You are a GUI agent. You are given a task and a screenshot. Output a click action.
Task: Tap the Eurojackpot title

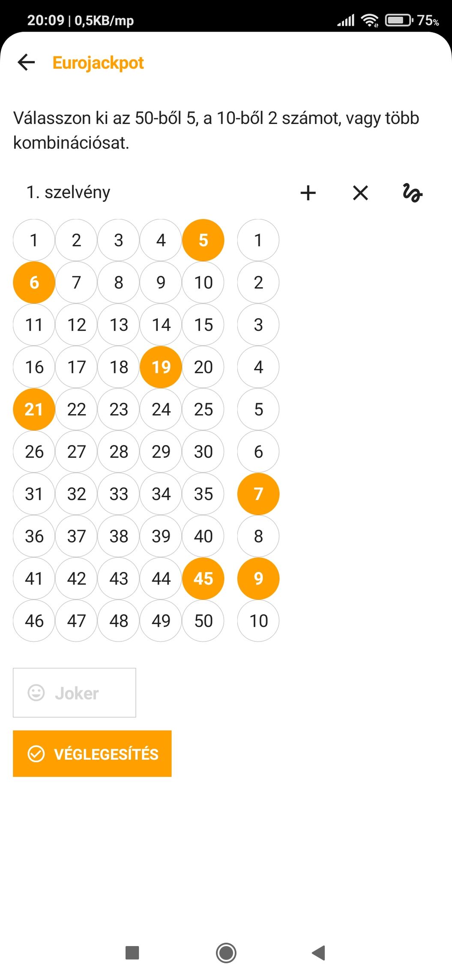[98, 63]
